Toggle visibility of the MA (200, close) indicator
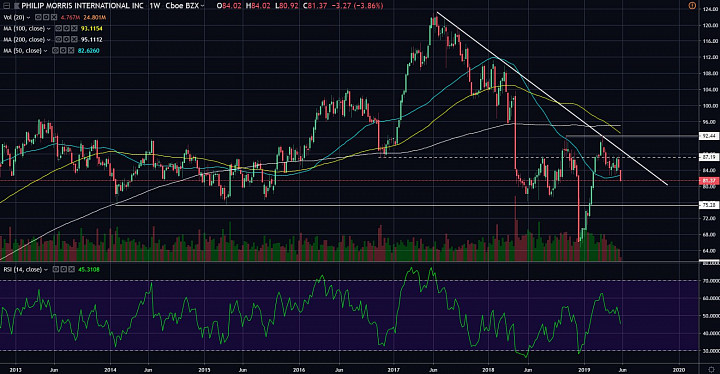The image size is (720, 374). coord(58,40)
